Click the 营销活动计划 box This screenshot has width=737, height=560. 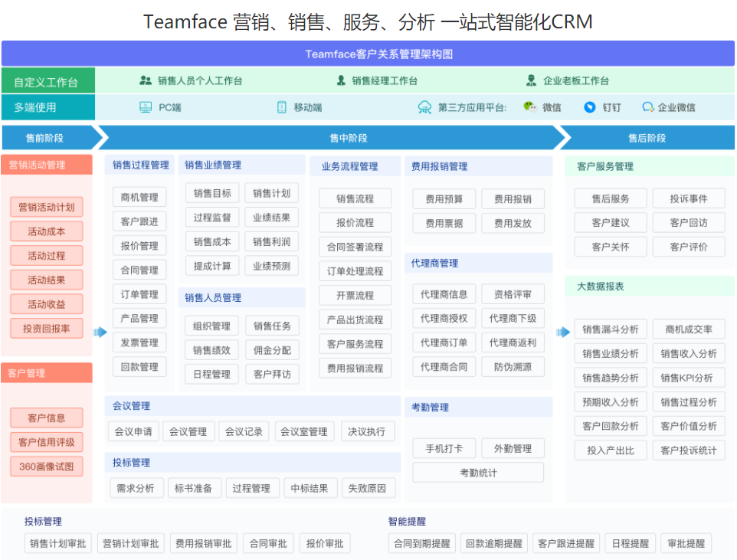pos(47,208)
